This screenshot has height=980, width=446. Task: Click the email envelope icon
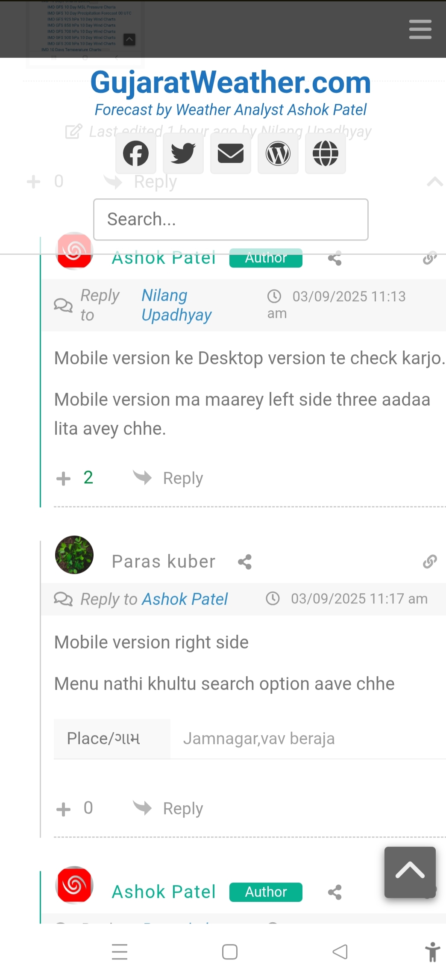pos(231,153)
